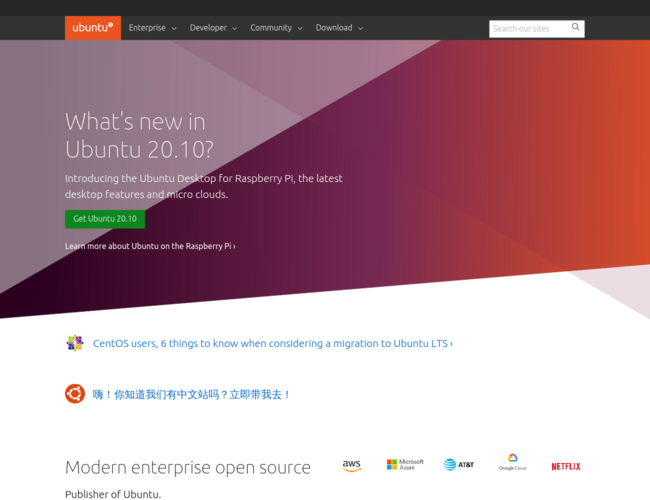The width and height of the screenshot is (650, 500).
Task: Click the Modern enterprise open source heading
Action: [188, 468]
